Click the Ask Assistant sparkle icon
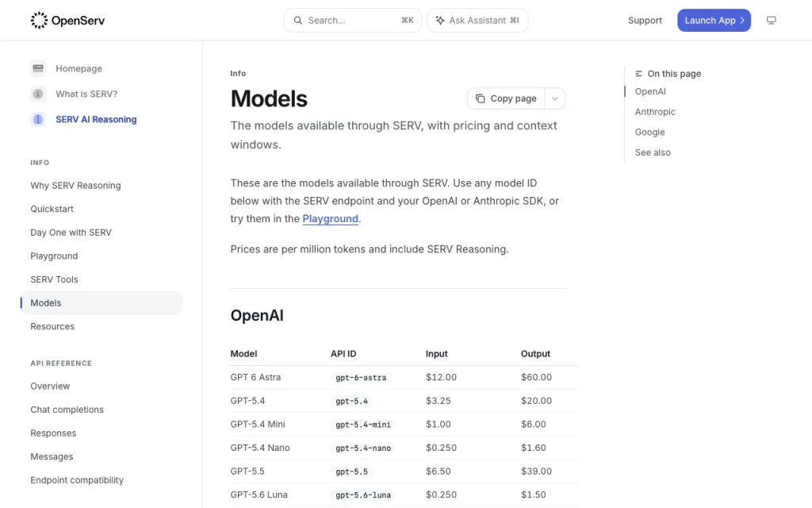 (440, 20)
